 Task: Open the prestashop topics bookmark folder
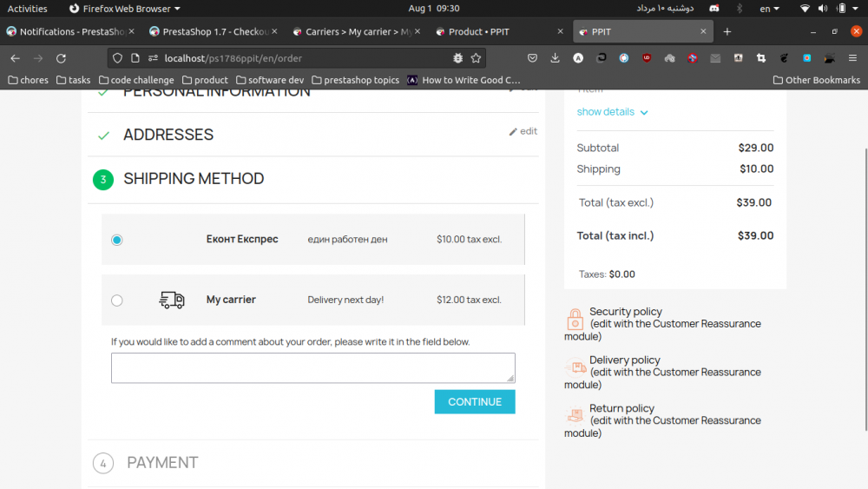click(x=355, y=80)
